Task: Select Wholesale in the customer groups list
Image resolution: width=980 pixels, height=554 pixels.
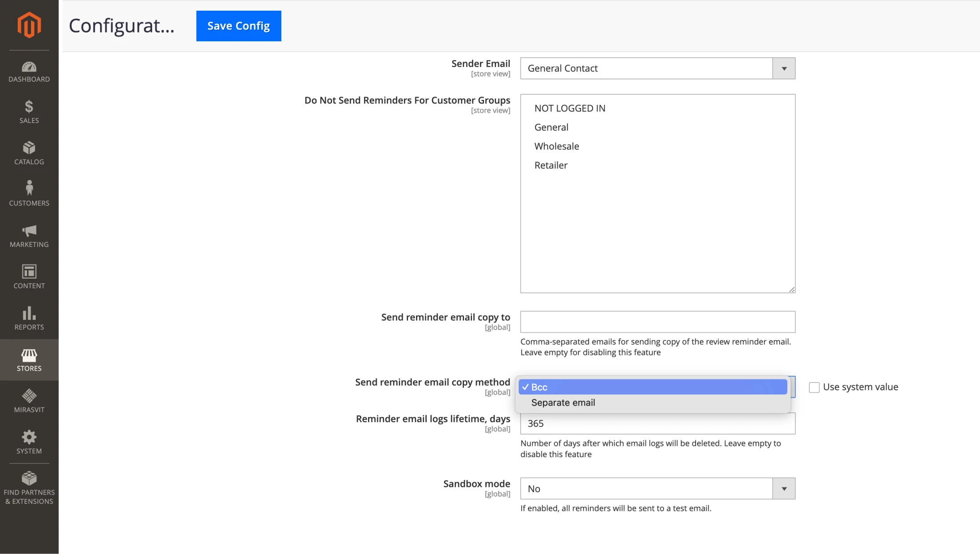Action: click(556, 146)
